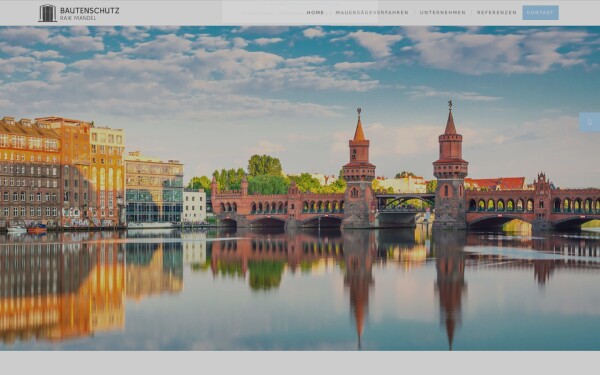
Task: Click the blue Kontakt button
Action: click(540, 13)
